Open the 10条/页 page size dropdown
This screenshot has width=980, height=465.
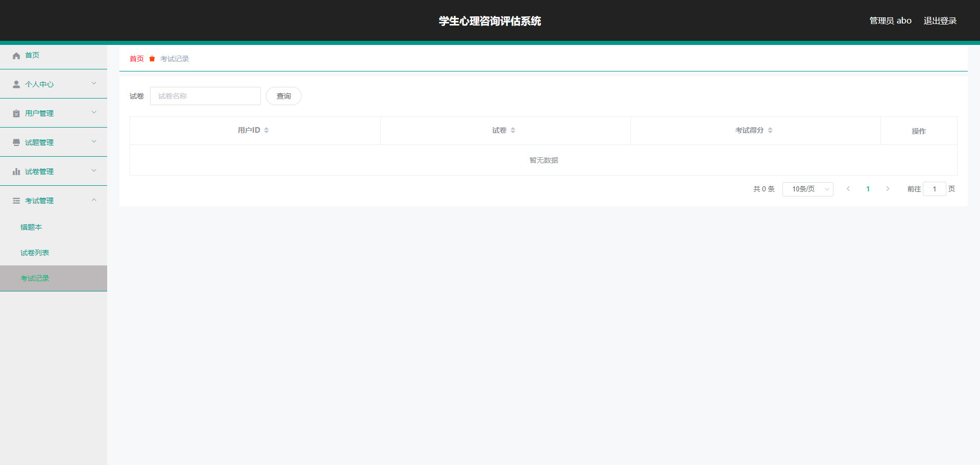[x=808, y=189]
